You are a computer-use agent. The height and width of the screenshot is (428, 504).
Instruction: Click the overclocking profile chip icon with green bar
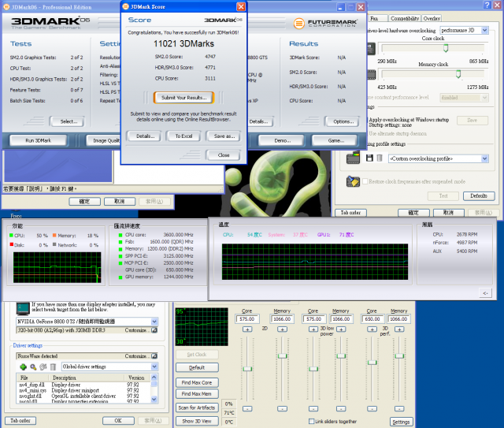[353, 158]
